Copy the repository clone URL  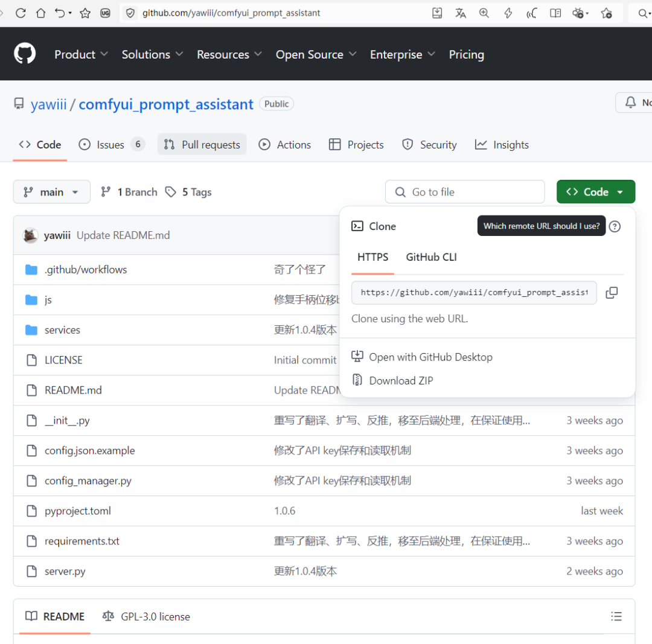(x=612, y=293)
